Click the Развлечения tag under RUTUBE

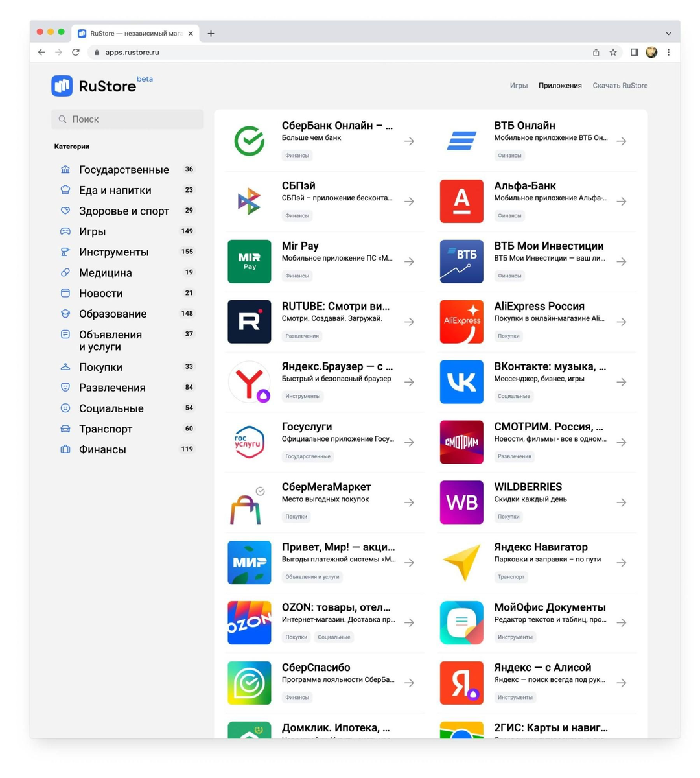[x=302, y=336]
